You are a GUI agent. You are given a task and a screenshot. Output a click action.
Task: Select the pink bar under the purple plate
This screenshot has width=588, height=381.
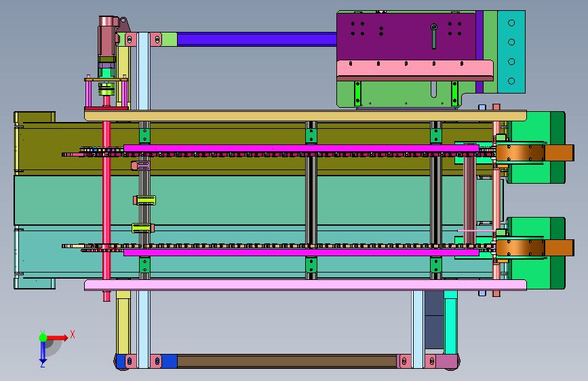click(415, 68)
